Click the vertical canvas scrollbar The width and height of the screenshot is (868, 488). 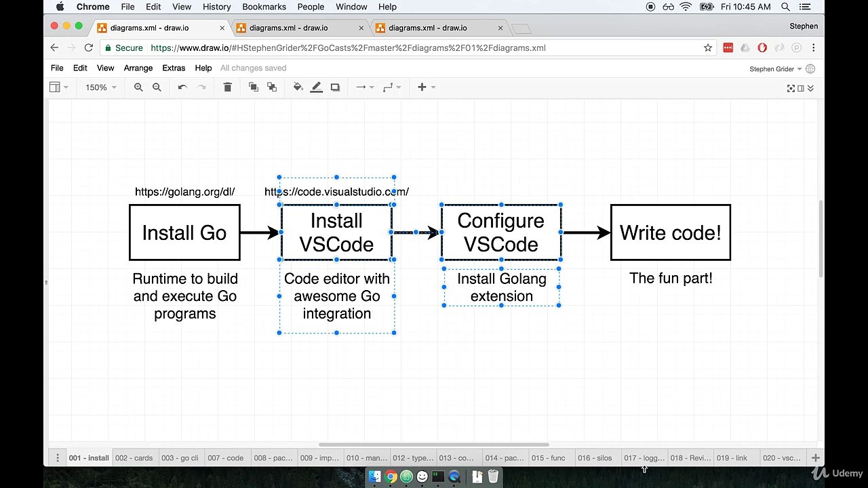click(x=822, y=237)
